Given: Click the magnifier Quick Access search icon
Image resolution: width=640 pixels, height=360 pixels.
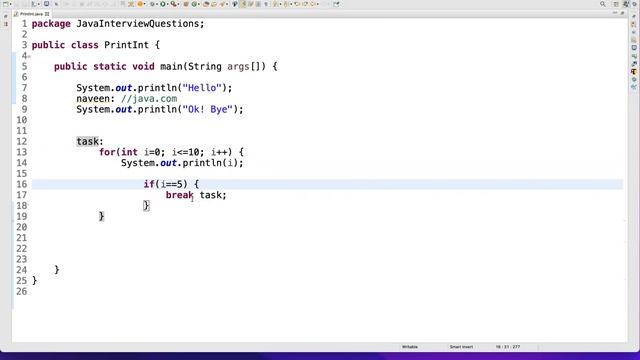Looking at the screenshot, I should click(x=602, y=4).
